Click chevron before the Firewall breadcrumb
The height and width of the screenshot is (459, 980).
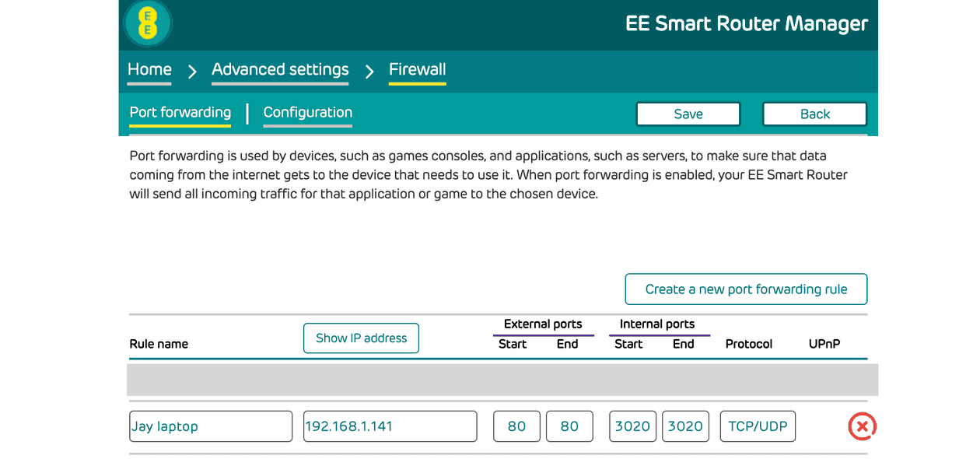pos(369,70)
